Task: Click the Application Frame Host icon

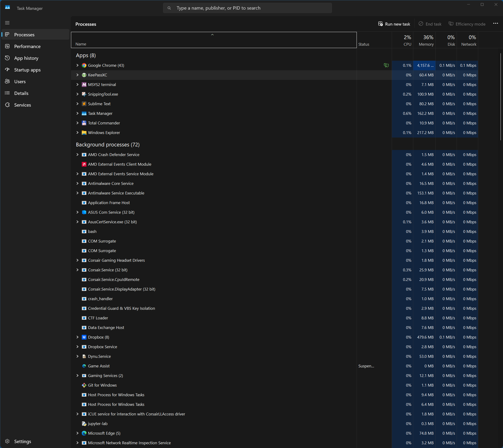Action: 84,203
